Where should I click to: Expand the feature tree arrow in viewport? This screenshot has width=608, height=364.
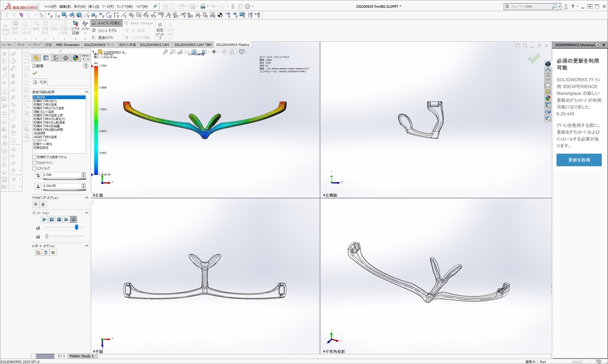click(x=94, y=52)
